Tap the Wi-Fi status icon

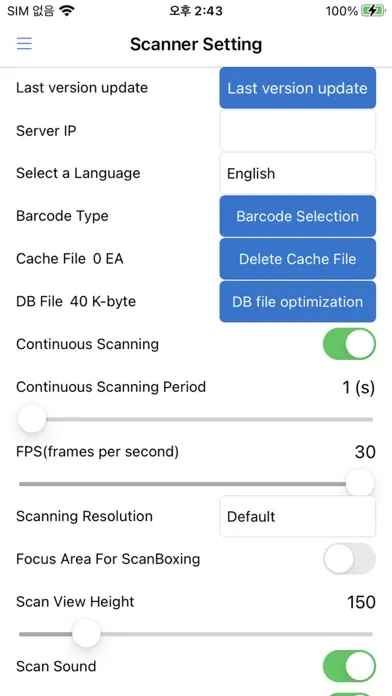click(66, 11)
